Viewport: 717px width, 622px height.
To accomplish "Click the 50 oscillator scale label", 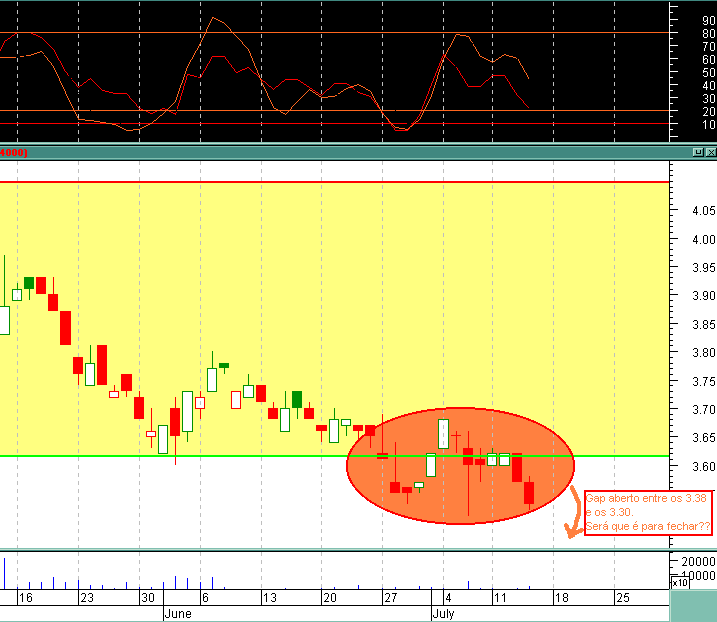I will tap(709, 73).
